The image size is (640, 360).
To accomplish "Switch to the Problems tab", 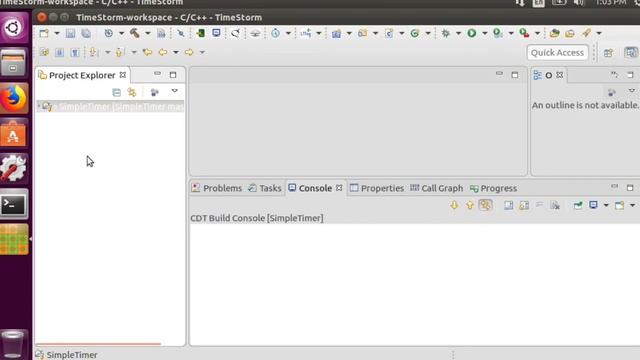I will coord(217,188).
